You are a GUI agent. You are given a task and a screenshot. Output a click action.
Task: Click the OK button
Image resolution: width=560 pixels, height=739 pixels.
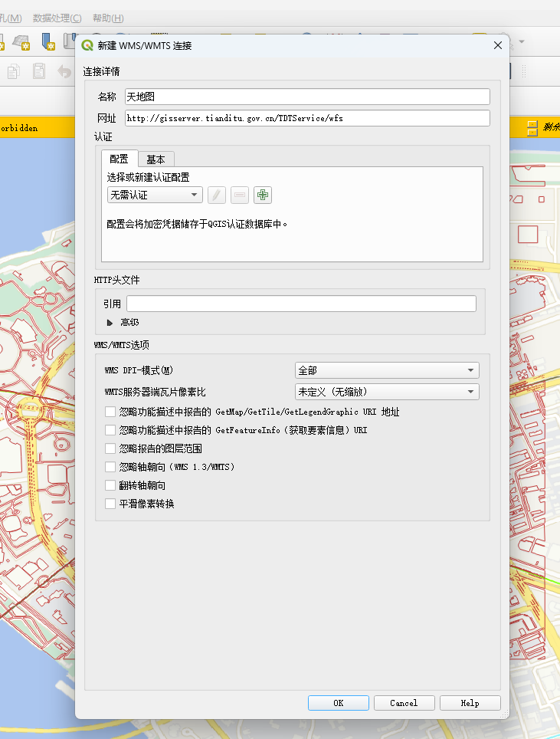click(338, 703)
